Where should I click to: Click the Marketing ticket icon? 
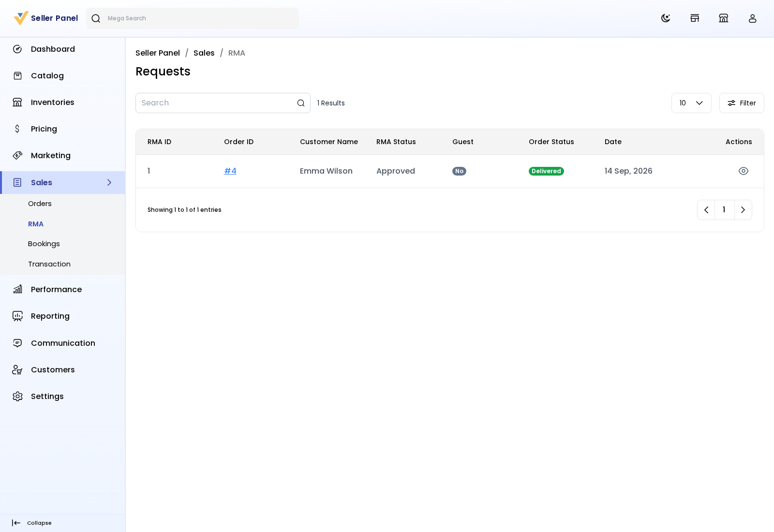click(17, 156)
